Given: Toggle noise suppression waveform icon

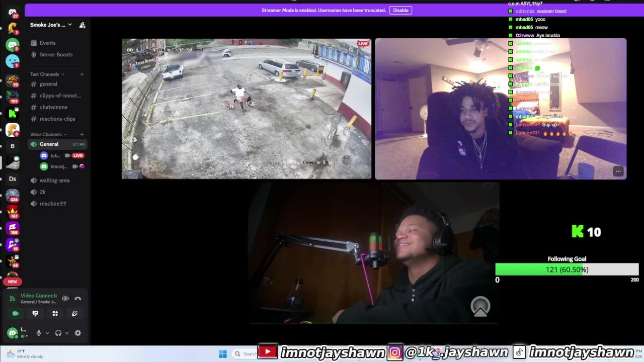Looking at the screenshot, I should click(x=65, y=299).
